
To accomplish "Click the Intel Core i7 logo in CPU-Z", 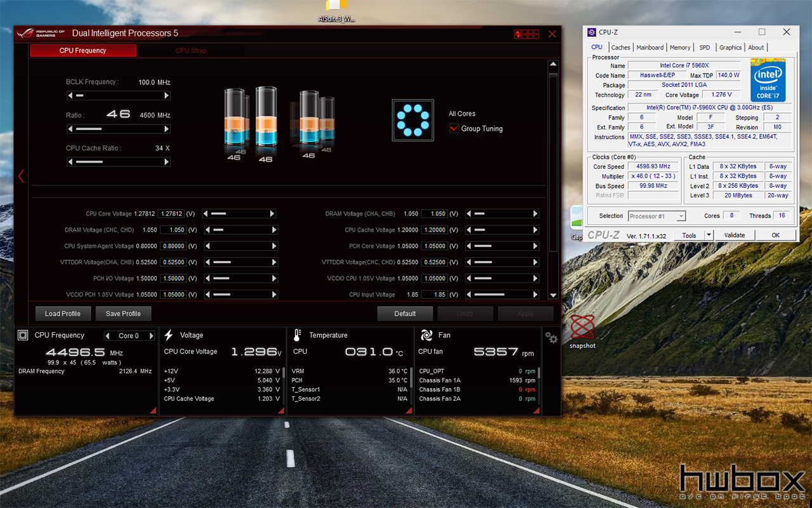I will tap(768, 80).
